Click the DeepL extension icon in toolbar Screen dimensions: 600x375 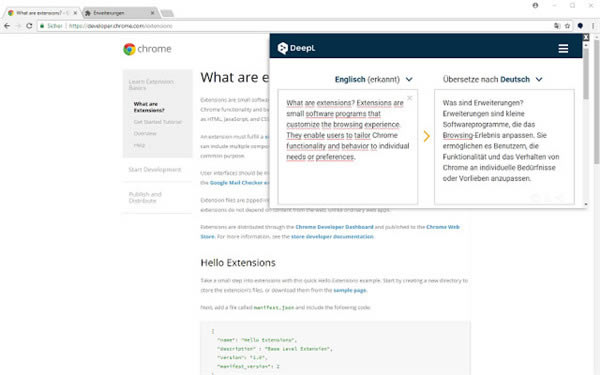580,26
